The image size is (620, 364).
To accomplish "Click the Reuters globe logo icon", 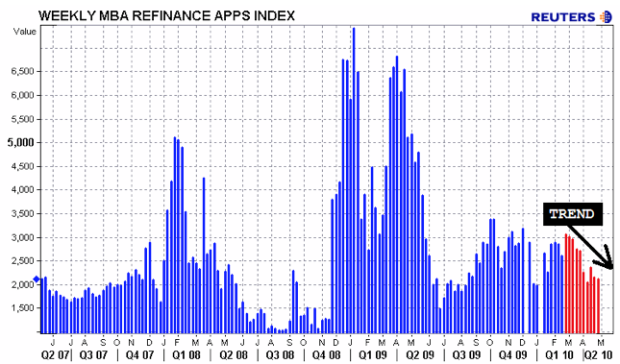I will [x=606, y=17].
